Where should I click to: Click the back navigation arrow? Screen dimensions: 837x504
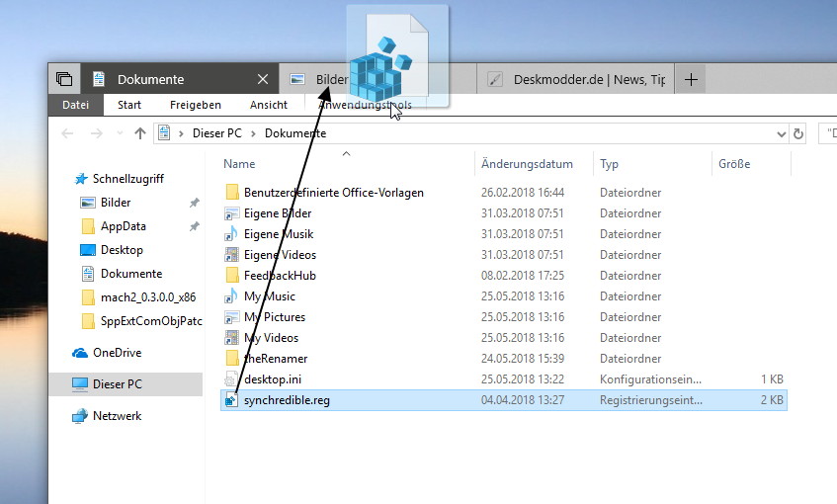pyautogui.click(x=67, y=133)
